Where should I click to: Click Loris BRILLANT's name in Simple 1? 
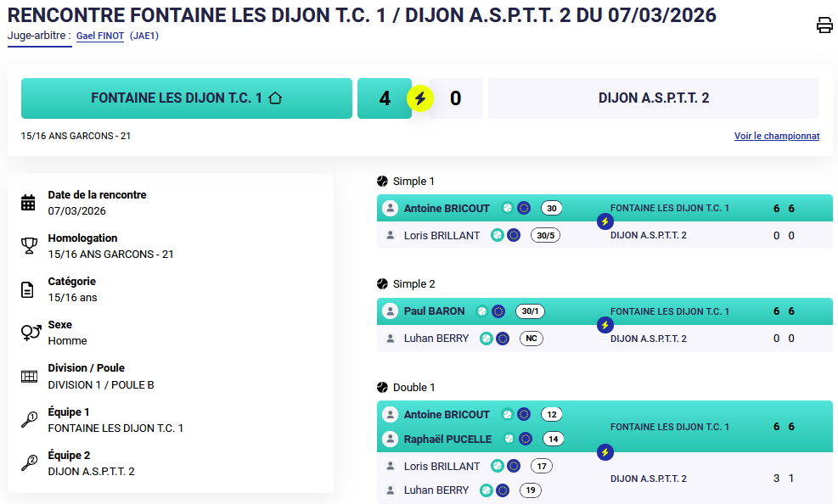coord(441,235)
